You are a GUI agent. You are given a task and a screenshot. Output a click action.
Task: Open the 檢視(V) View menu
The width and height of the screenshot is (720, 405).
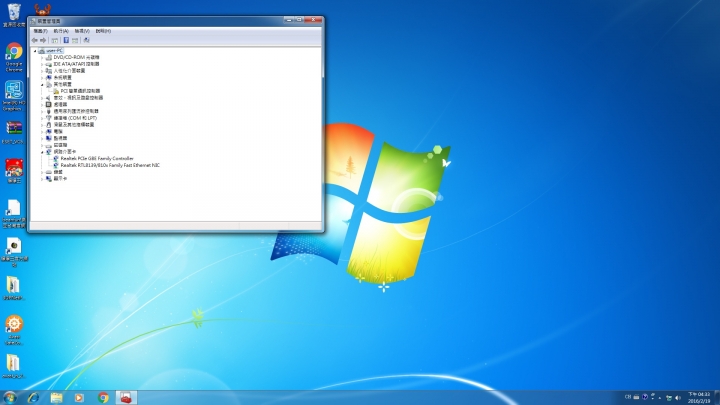point(82,31)
